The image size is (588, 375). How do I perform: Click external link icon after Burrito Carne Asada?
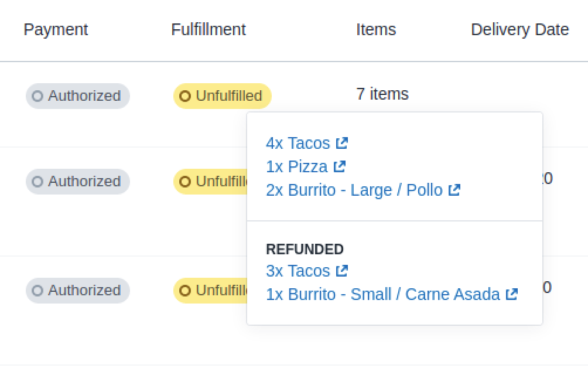click(512, 294)
